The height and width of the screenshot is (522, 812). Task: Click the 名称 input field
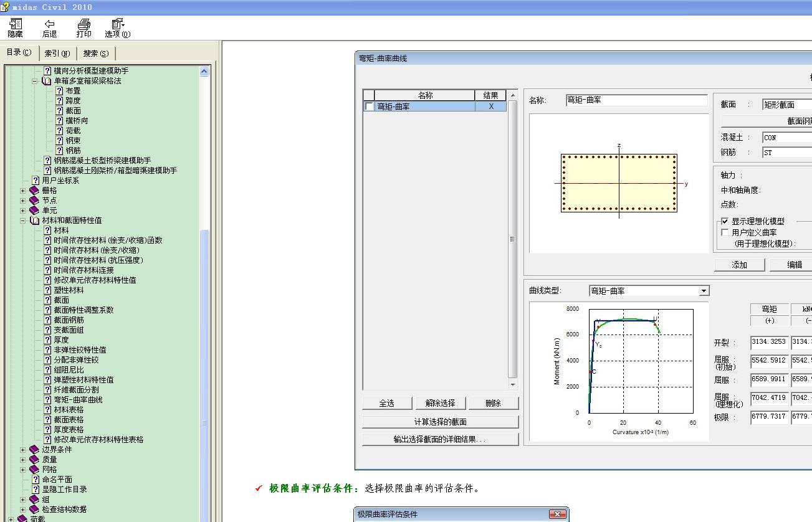point(637,100)
